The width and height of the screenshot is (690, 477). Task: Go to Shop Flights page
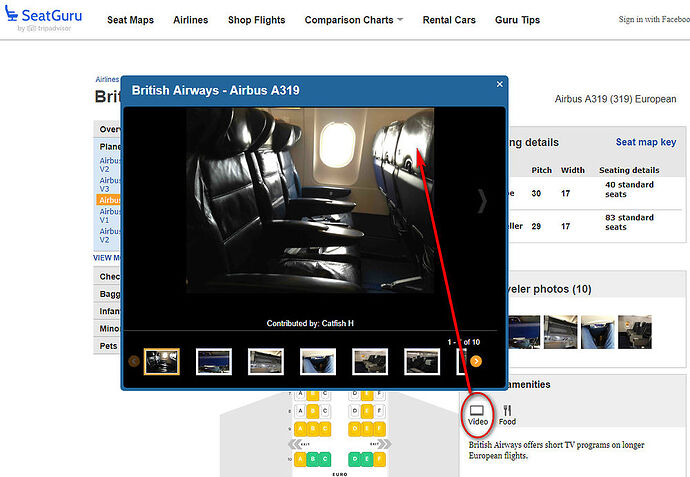click(257, 20)
